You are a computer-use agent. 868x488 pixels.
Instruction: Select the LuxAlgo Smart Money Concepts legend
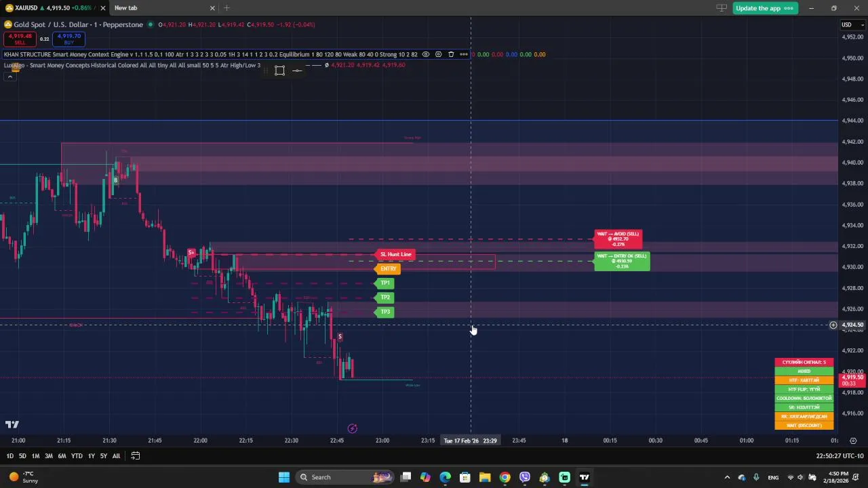tap(132, 65)
